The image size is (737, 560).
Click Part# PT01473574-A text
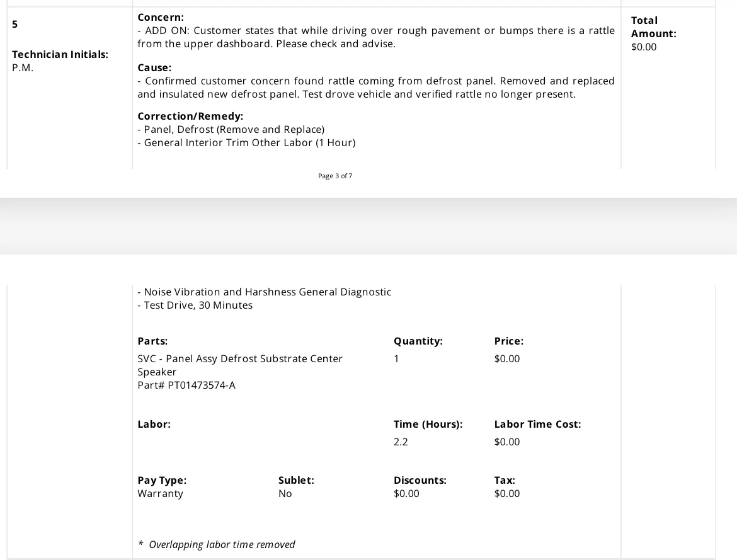(186, 385)
